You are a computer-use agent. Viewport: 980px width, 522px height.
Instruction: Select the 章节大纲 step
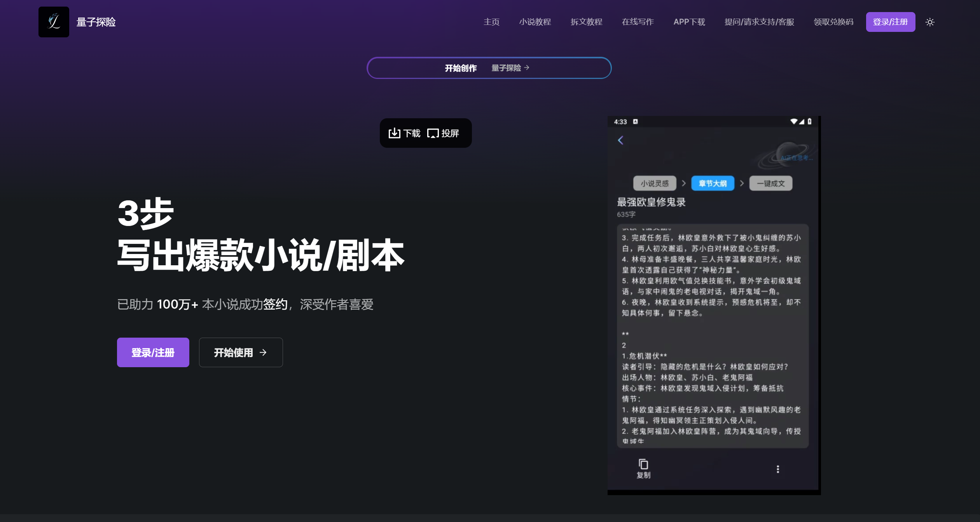[x=713, y=183]
